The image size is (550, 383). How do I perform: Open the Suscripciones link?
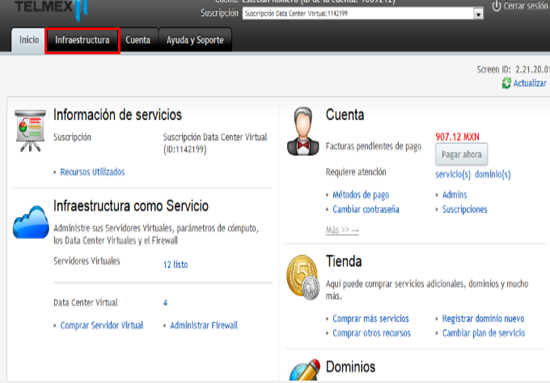[x=464, y=209]
